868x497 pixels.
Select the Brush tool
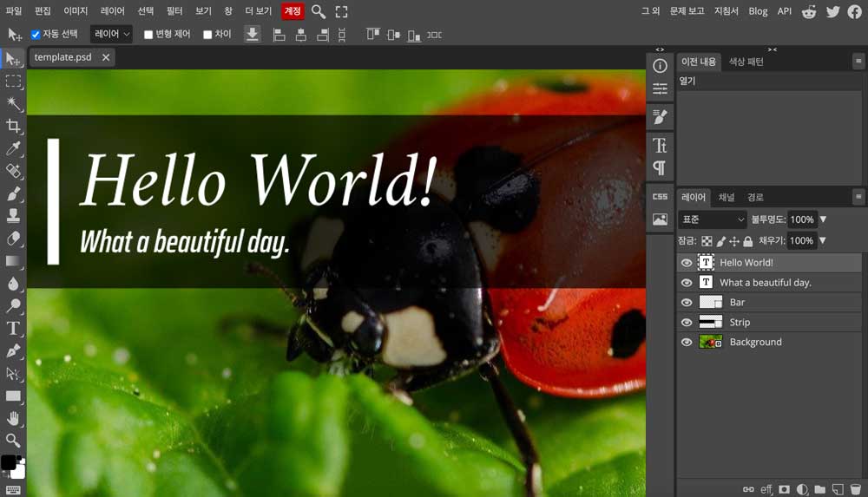13,193
